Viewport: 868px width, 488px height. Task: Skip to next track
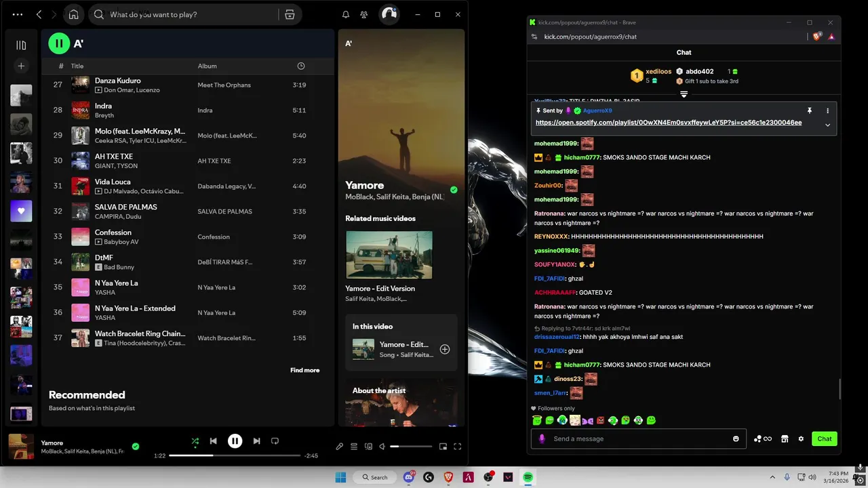click(256, 441)
